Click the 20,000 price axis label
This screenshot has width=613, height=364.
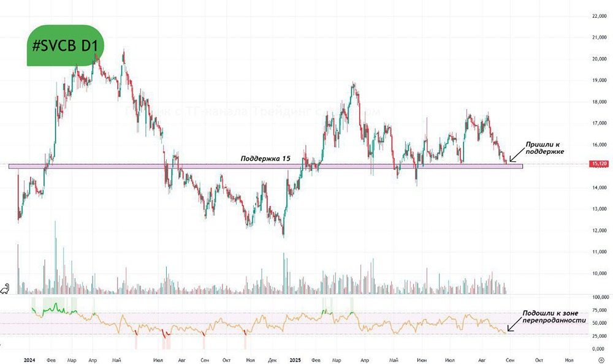click(x=600, y=59)
